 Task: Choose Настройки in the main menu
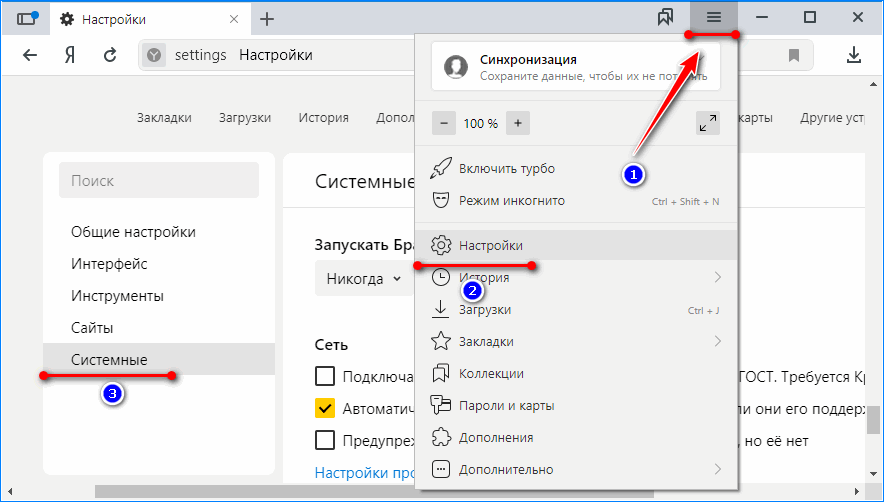576,245
